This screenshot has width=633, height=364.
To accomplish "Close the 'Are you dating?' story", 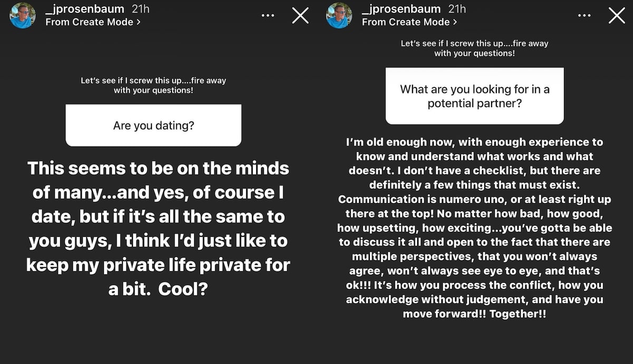I will 300,16.
